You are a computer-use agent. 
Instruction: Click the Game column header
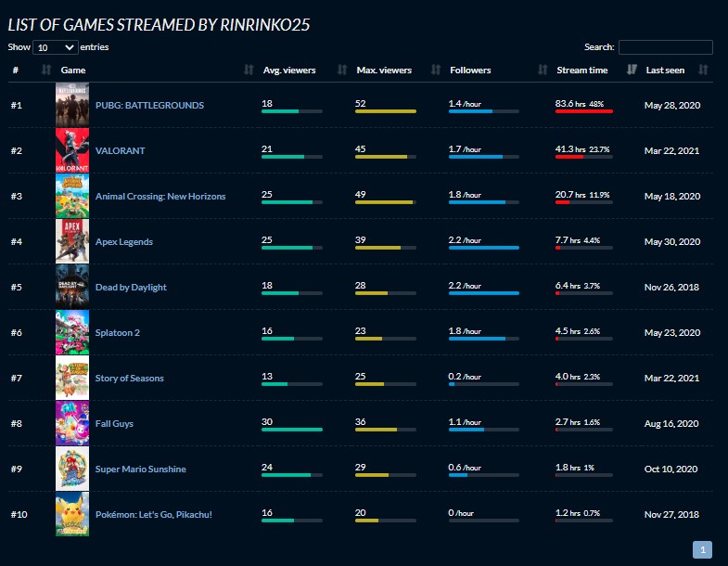(73, 70)
